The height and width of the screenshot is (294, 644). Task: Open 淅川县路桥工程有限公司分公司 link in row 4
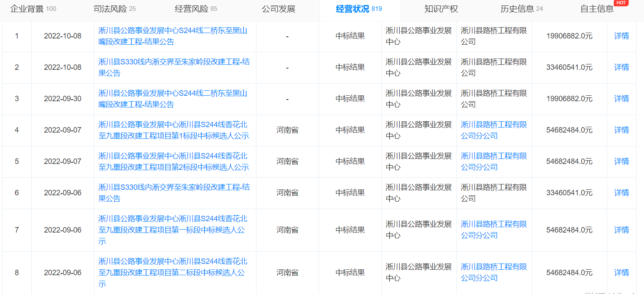[494, 130]
